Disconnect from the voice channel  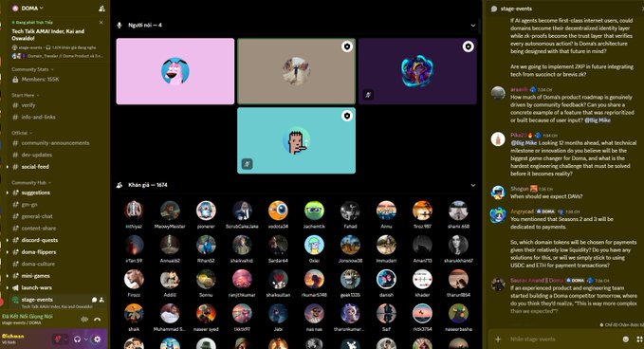pos(98,320)
